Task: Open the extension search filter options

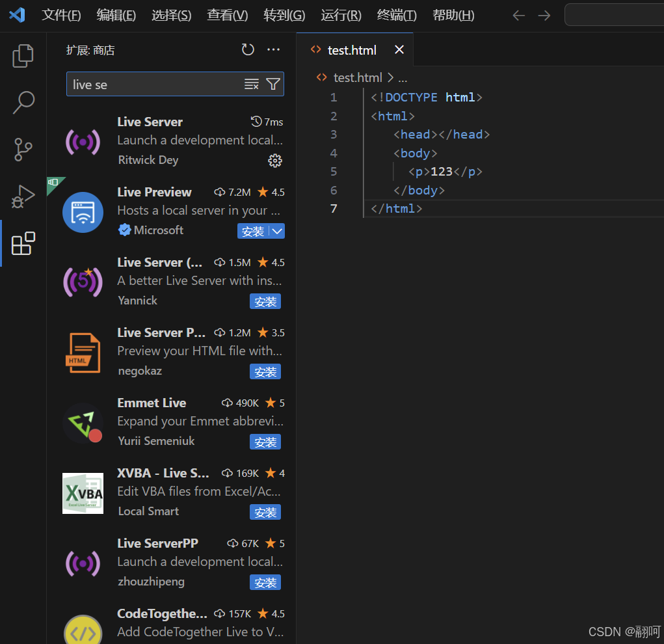Action: click(273, 85)
